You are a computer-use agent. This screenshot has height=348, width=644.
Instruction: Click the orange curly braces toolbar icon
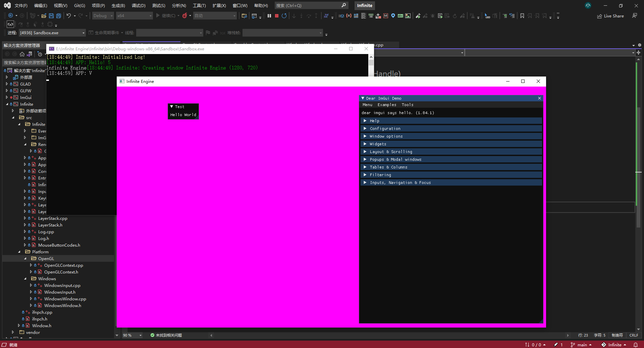click(349, 15)
